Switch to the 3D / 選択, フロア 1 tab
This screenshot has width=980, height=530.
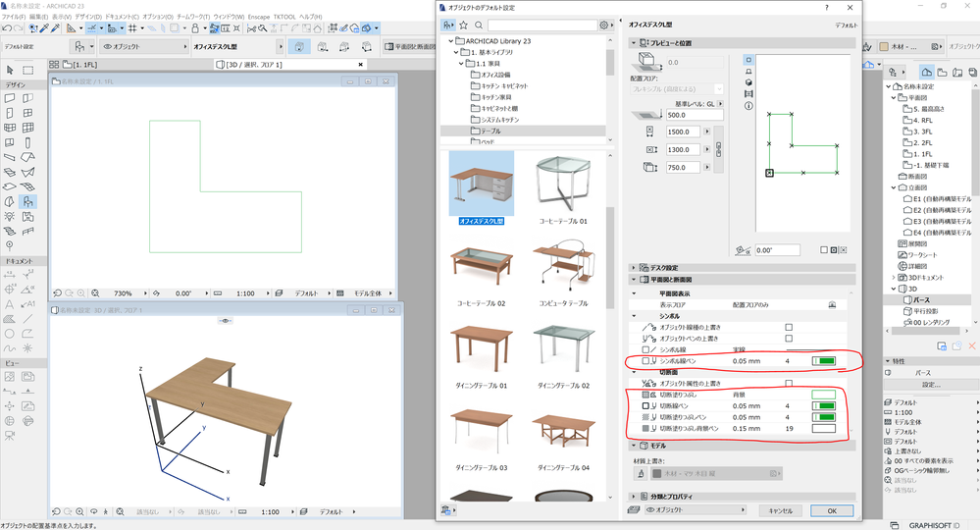(x=251, y=65)
